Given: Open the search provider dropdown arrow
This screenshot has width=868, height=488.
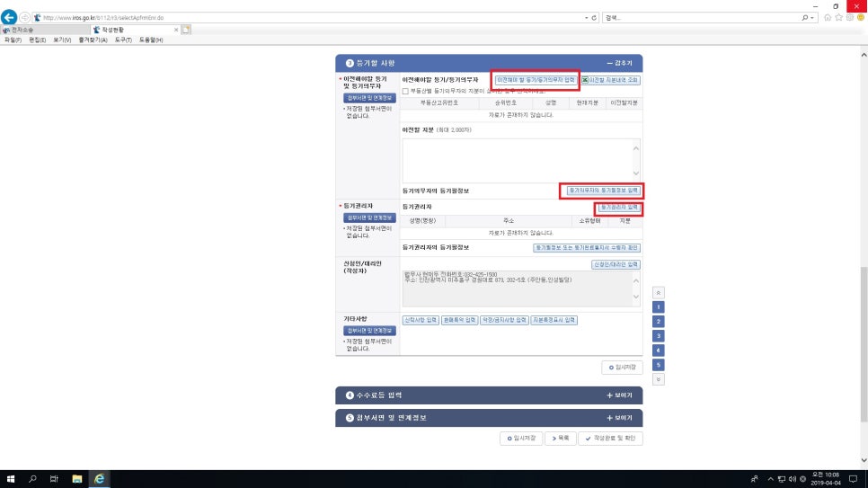Looking at the screenshot, I should coord(812,18).
